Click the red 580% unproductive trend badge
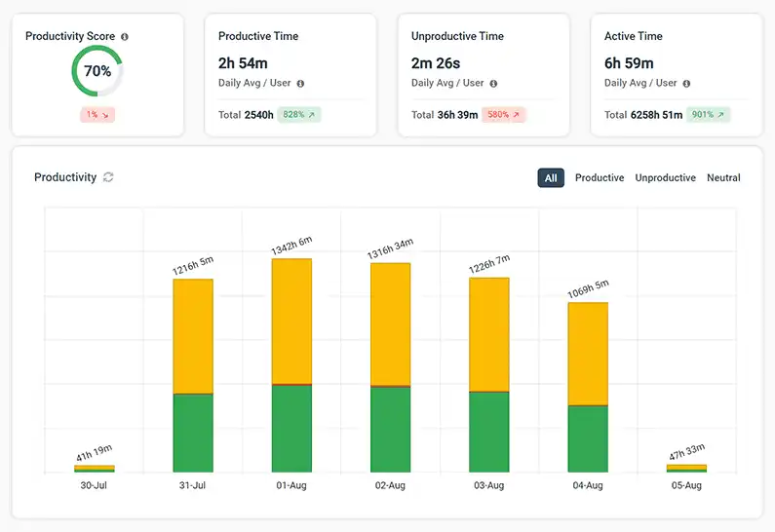The image size is (775, 532). 504,115
